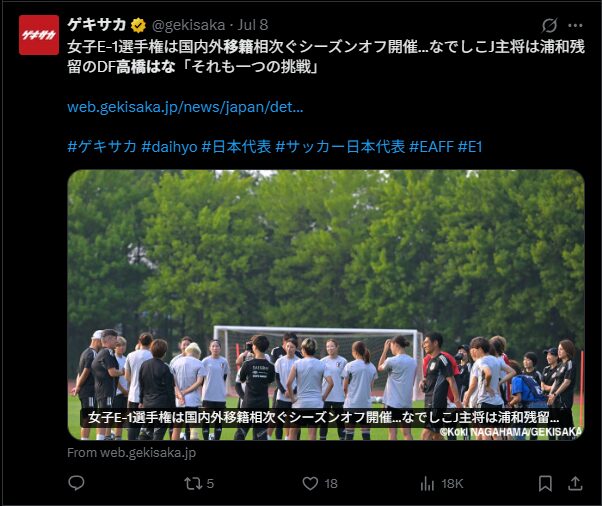Screen dimensions: 602x506
Task: Click the gold verified badge
Action: 138,25
